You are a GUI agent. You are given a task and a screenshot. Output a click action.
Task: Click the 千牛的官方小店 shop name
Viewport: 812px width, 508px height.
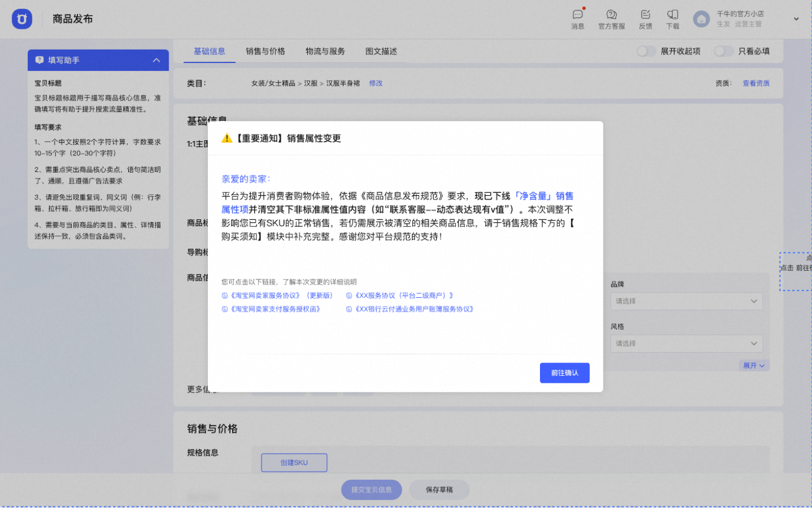click(740, 14)
